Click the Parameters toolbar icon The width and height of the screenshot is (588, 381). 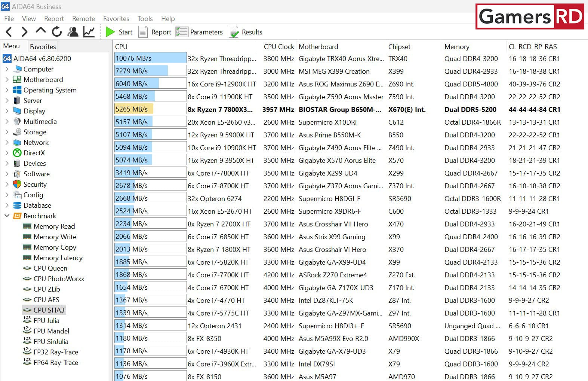click(x=182, y=32)
